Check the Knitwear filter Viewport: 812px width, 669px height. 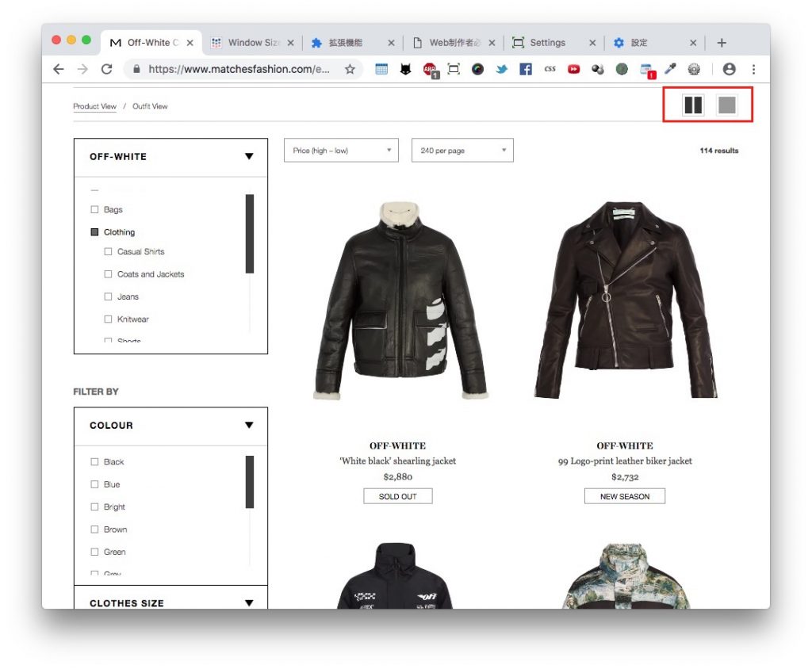(108, 319)
